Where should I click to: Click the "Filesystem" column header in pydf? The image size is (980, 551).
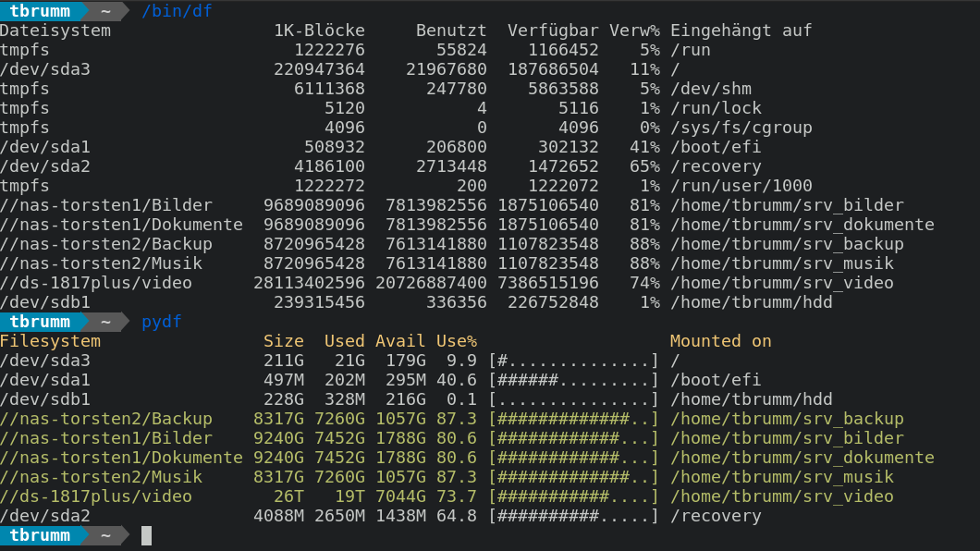50,341
